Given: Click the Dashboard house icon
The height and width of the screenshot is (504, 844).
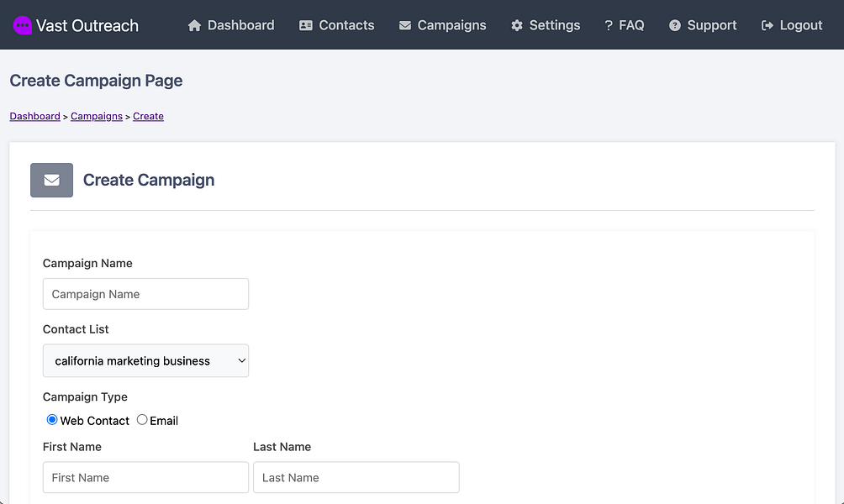Looking at the screenshot, I should [195, 26].
